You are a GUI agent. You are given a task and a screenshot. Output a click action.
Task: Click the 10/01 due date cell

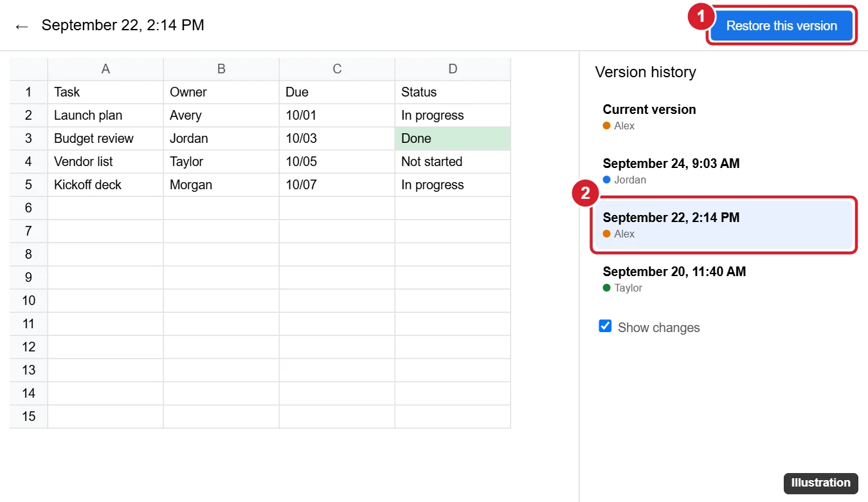(x=337, y=115)
